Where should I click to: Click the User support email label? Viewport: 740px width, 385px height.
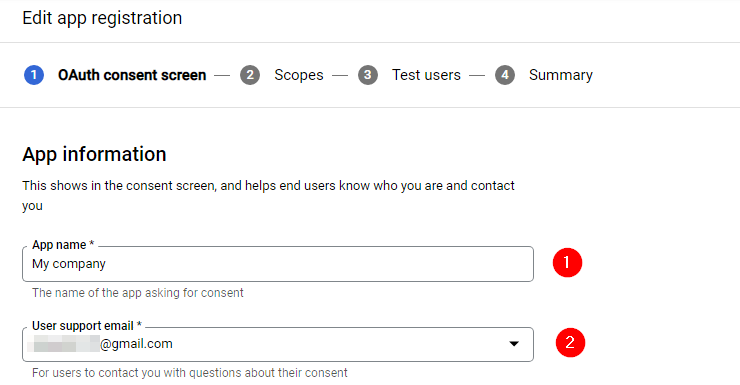tap(87, 326)
